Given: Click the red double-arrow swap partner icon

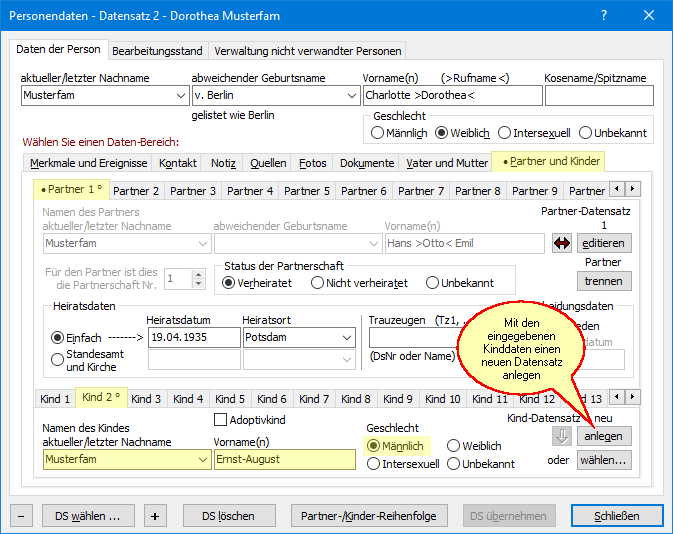Looking at the screenshot, I should (562, 243).
